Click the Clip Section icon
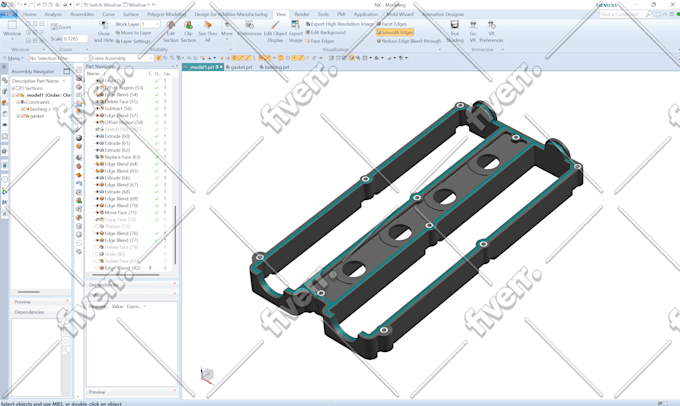This screenshot has height=406, width=680. (188, 25)
